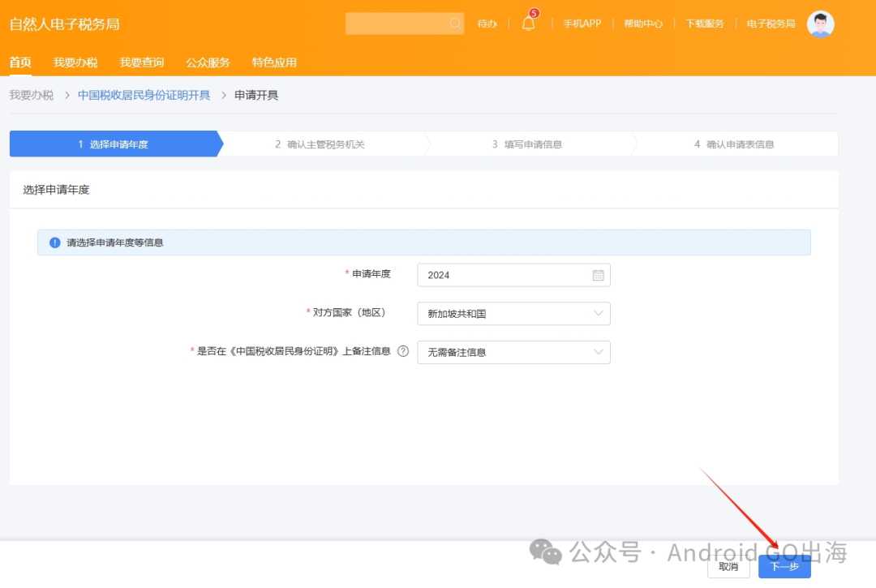Open the calendar picker for 申请年度
876x588 pixels.
[599, 275]
